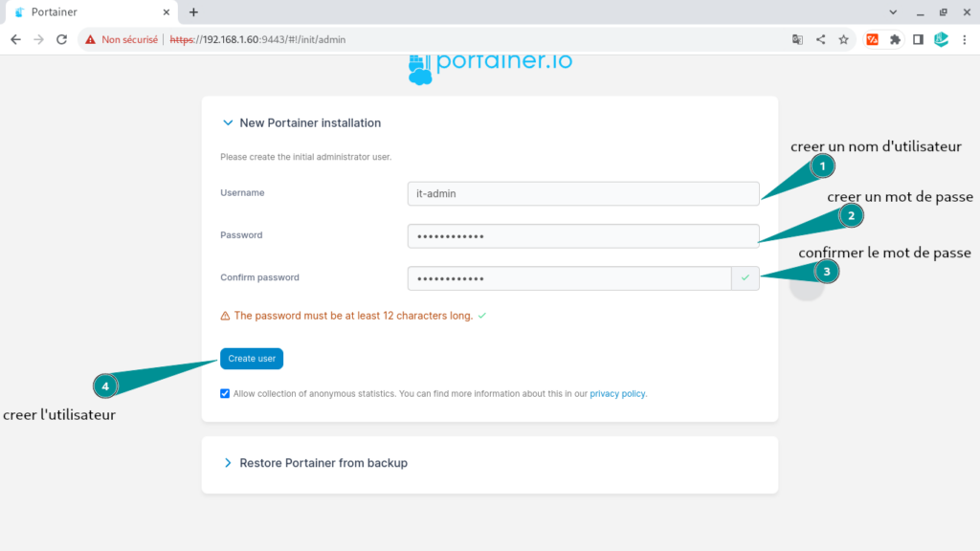Open the Extensions puzzle menu

[x=895, y=39]
